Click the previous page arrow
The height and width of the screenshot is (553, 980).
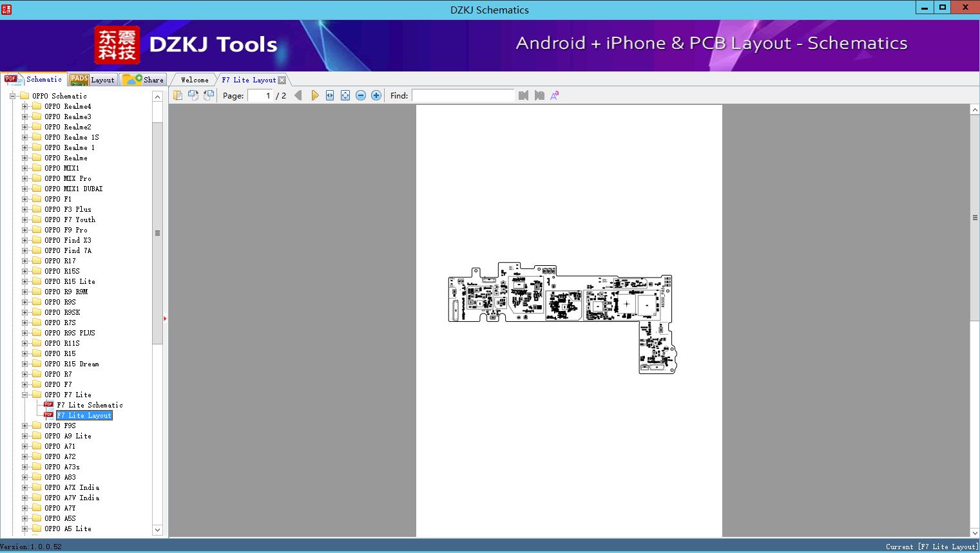(x=298, y=95)
